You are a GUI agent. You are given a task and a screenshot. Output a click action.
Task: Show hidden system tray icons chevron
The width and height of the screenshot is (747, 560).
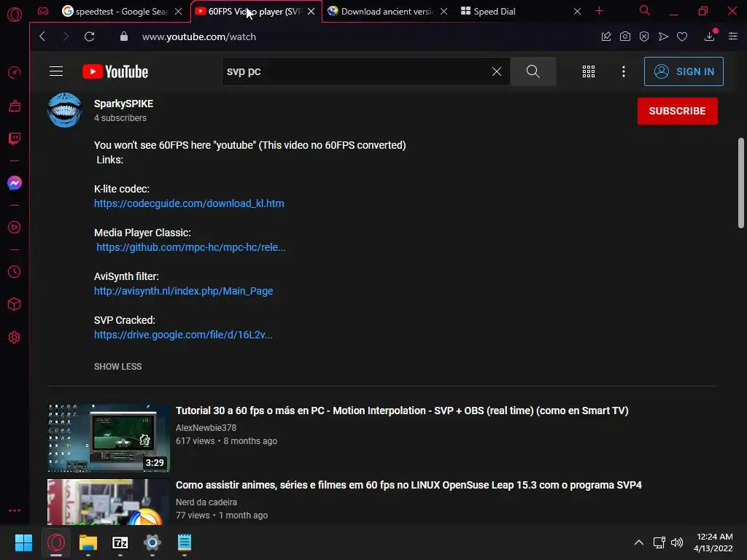[x=639, y=542]
